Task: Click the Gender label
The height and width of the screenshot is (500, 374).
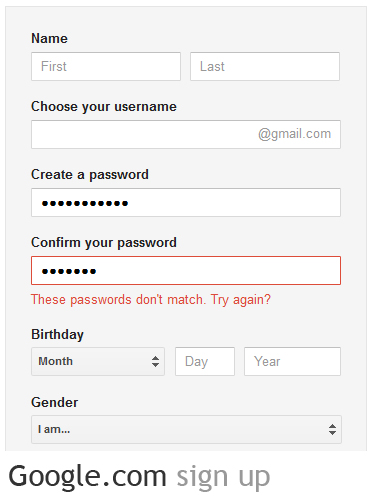Action: pos(55,402)
